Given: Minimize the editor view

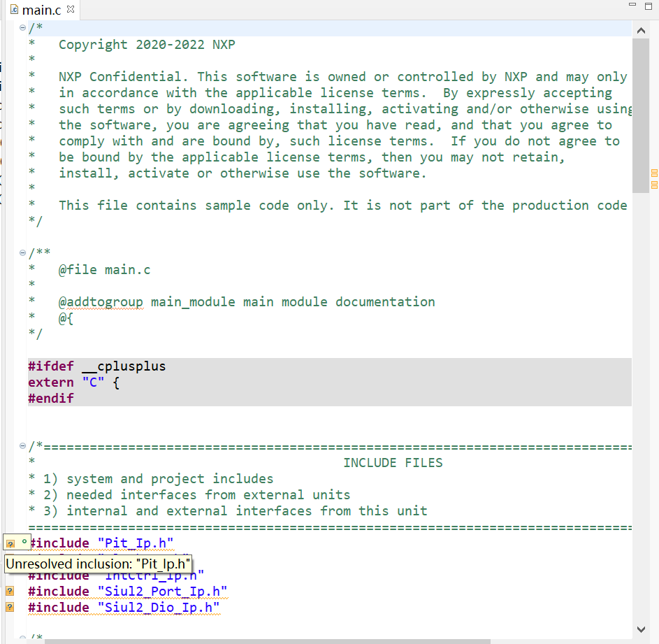Looking at the screenshot, I should [x=632, y=5].
